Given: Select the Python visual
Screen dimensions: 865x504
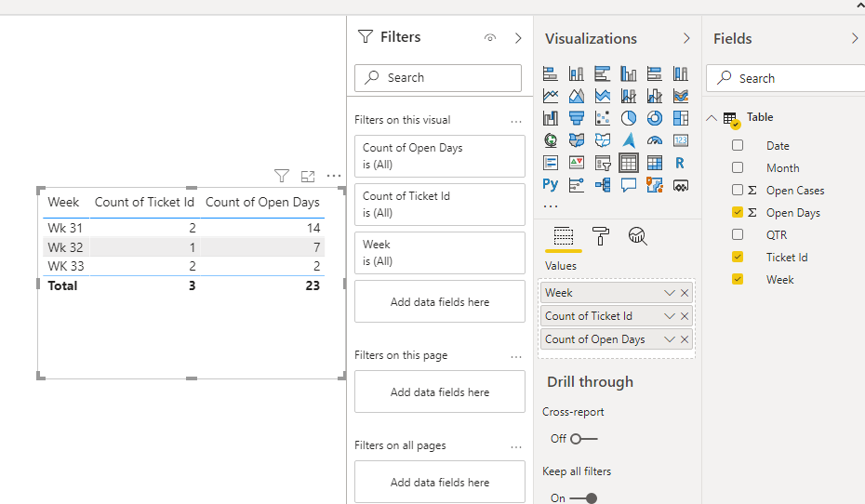Looking at the screenshot, I should [550, 185].
